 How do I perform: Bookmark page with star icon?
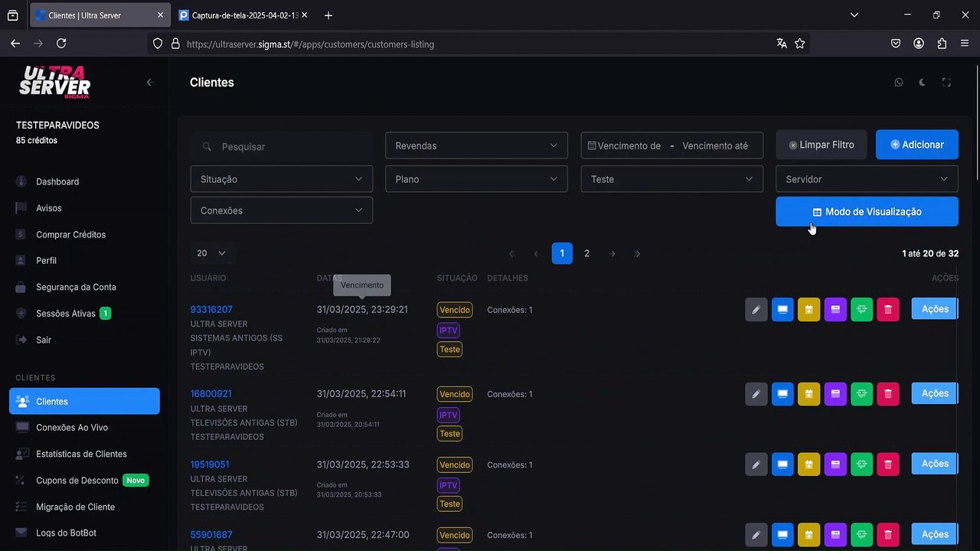800,44
